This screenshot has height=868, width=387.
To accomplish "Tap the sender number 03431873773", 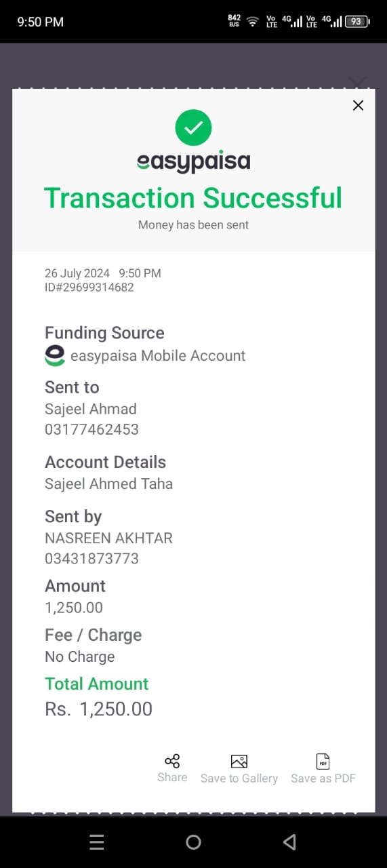I will (x=91, y=559).
